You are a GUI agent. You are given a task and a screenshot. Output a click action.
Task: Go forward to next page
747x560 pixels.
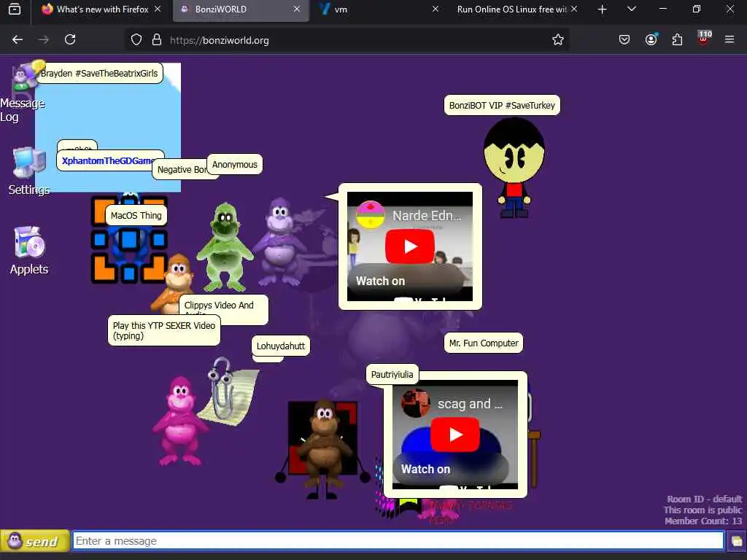tap(43, 39)
